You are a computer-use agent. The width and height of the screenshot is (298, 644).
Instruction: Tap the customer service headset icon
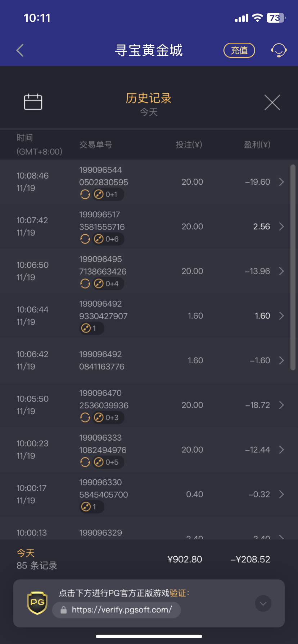(x=279, y=50)
